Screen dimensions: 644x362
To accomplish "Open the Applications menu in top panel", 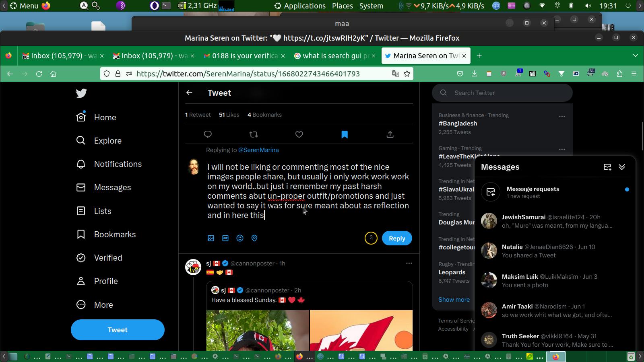I will (300, 6).
